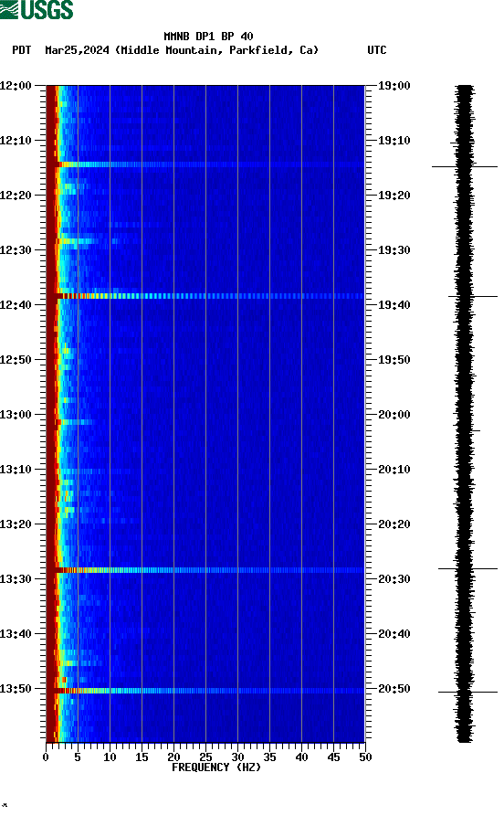Click the 13:40 PDT time label
This screenshot has width=504, height=815.
point(16,634)
